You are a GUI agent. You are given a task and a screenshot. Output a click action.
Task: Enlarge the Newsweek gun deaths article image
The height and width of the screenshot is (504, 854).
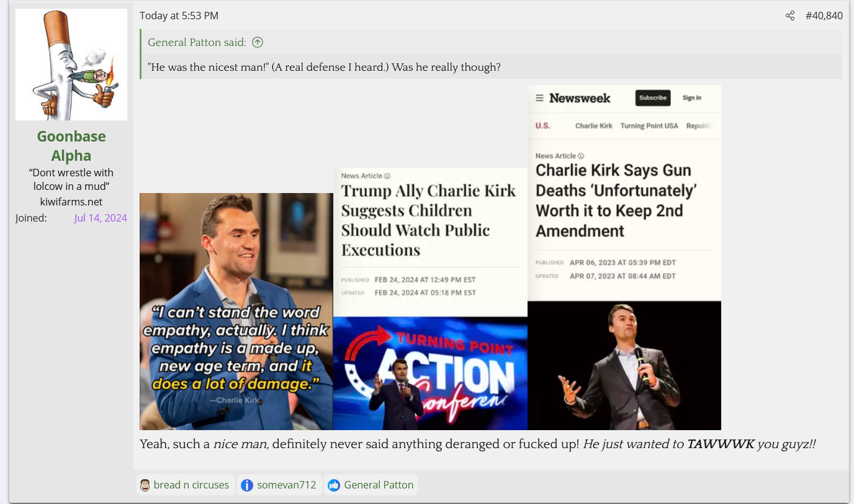click(624, 257)
